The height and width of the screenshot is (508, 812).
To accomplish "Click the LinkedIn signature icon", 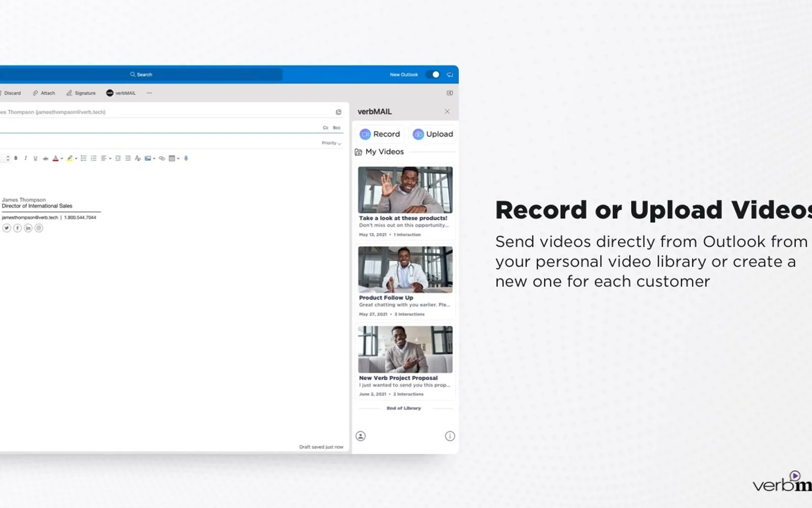I will click(28, 228).
